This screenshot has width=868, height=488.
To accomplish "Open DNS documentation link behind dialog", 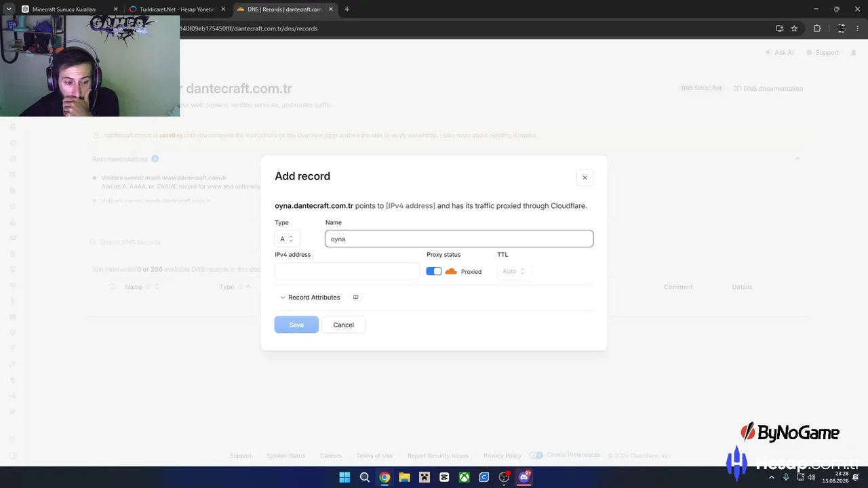I will pos(768,89).
